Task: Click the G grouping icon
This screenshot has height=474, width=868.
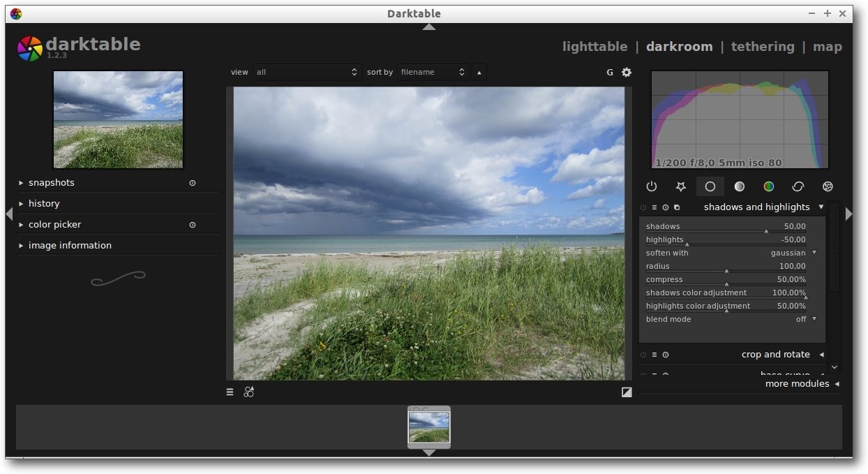Action: (x=610, y=72)
